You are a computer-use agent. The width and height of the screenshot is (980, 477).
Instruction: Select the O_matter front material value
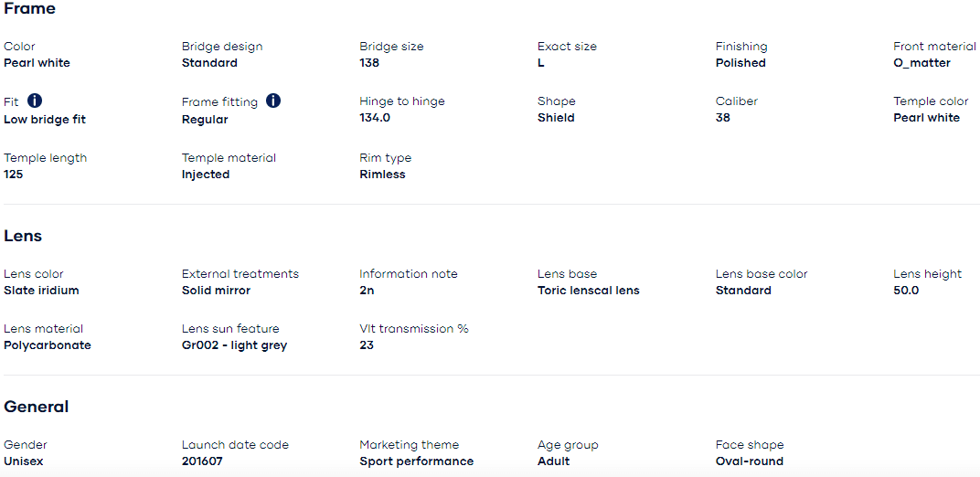[x=921, y=63]
